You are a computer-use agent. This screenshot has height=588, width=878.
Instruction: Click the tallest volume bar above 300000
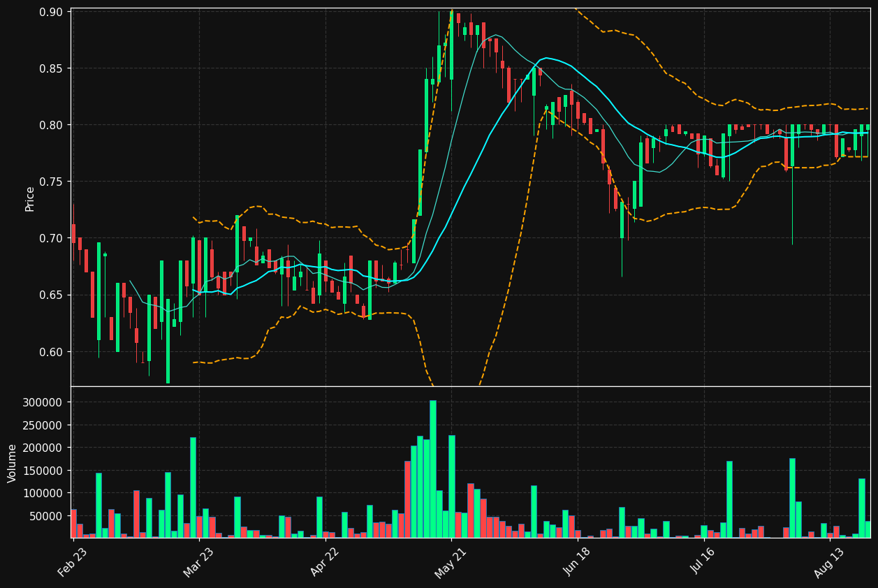click(433, 469)
